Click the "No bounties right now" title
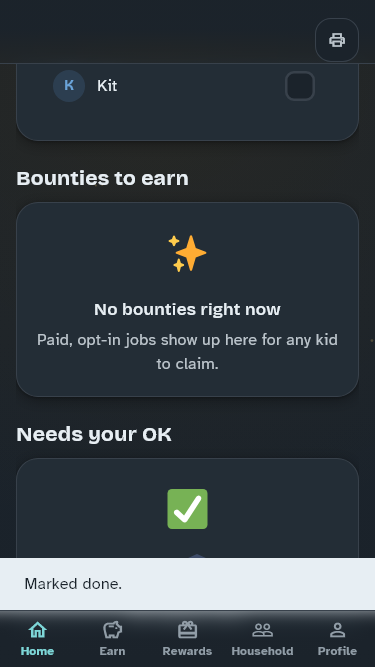 (187, 309)
